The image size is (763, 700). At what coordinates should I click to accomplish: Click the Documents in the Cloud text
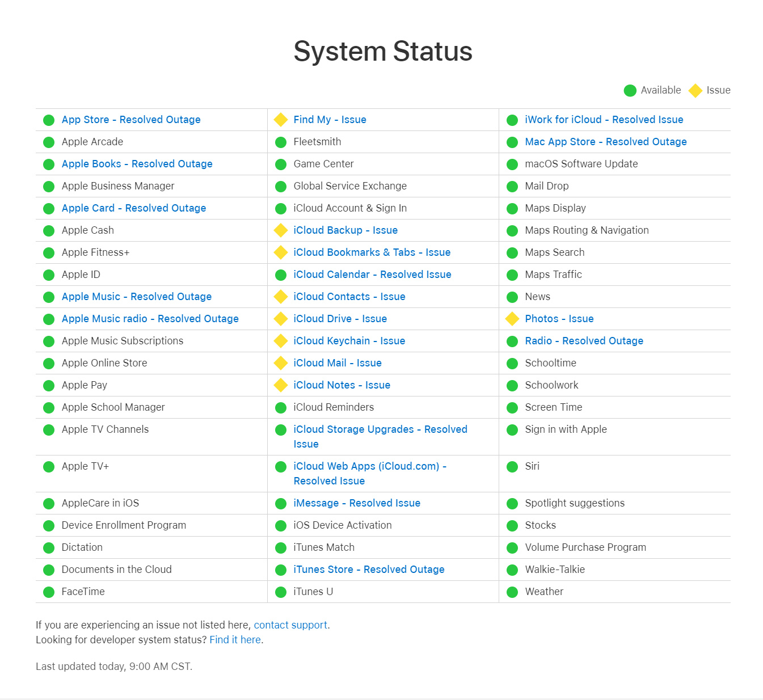tap(117, 570)
